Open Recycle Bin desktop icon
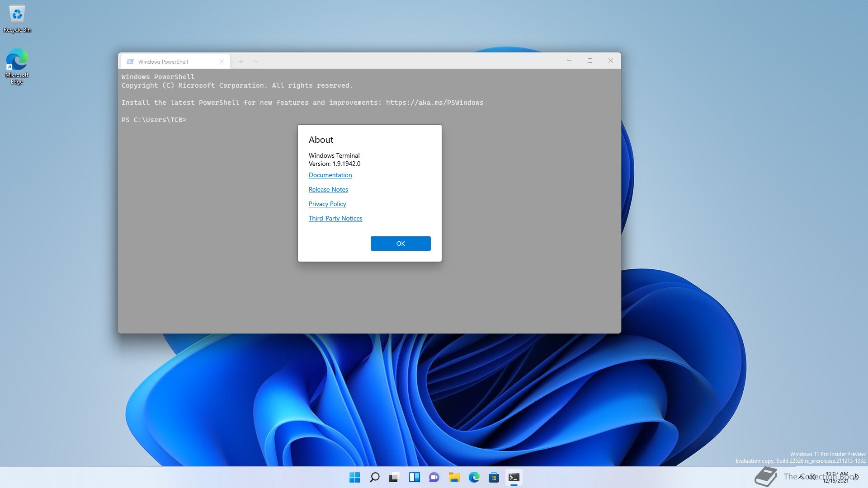 (17, 19)
